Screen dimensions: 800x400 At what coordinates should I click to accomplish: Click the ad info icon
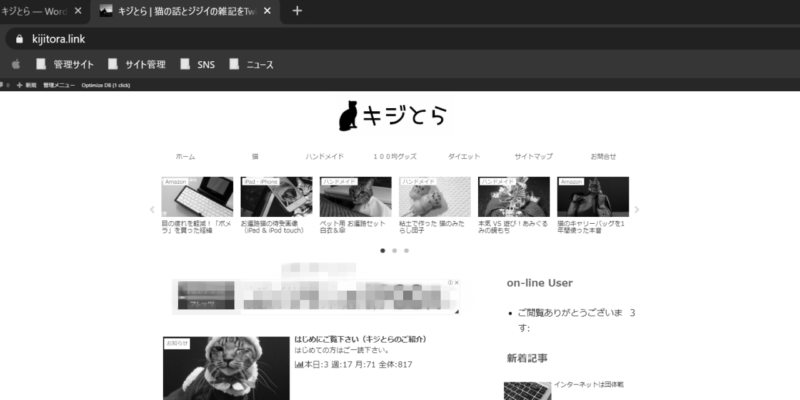click(x=451, y=282)
